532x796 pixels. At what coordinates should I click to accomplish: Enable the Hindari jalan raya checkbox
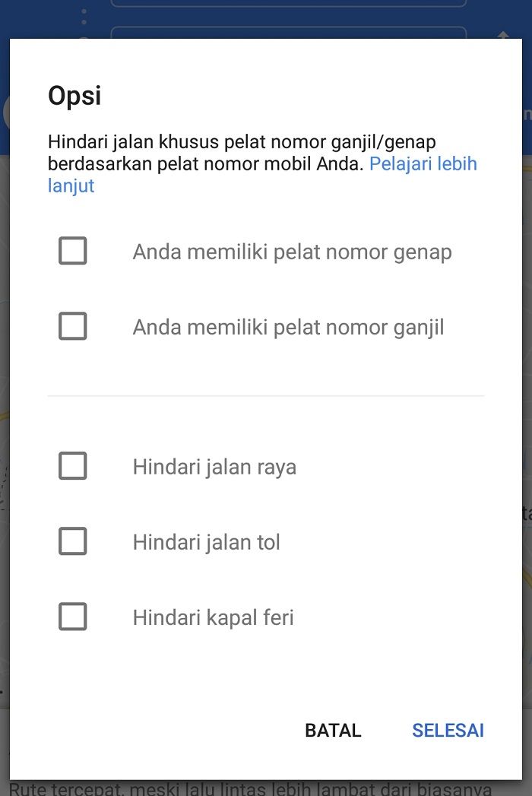click(x=73, y=466)
